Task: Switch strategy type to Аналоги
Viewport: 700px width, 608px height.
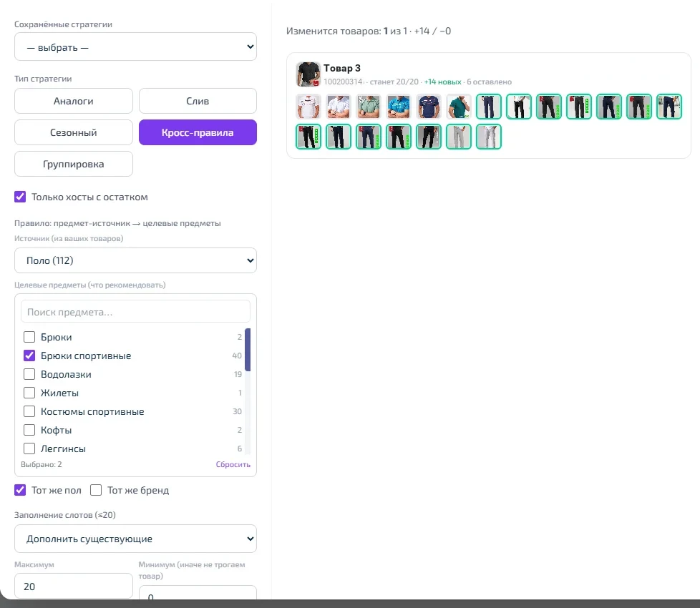Action: tap(74, 102)
